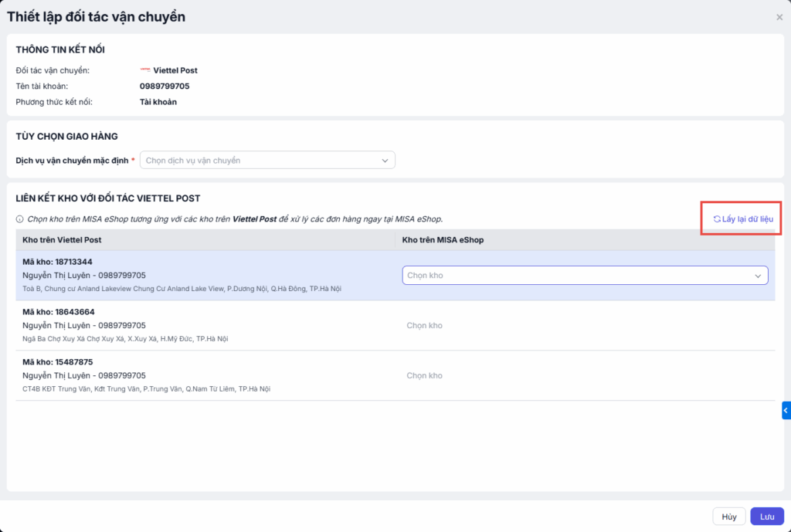791x532 pixels.
Task: Click the Lưu button
Action: pos(766,517)
